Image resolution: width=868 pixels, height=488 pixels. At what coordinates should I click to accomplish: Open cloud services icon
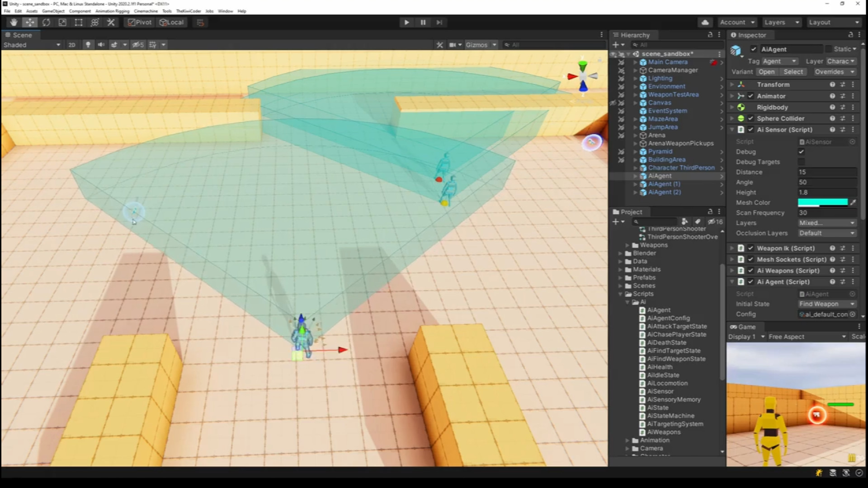click(705, 22)
